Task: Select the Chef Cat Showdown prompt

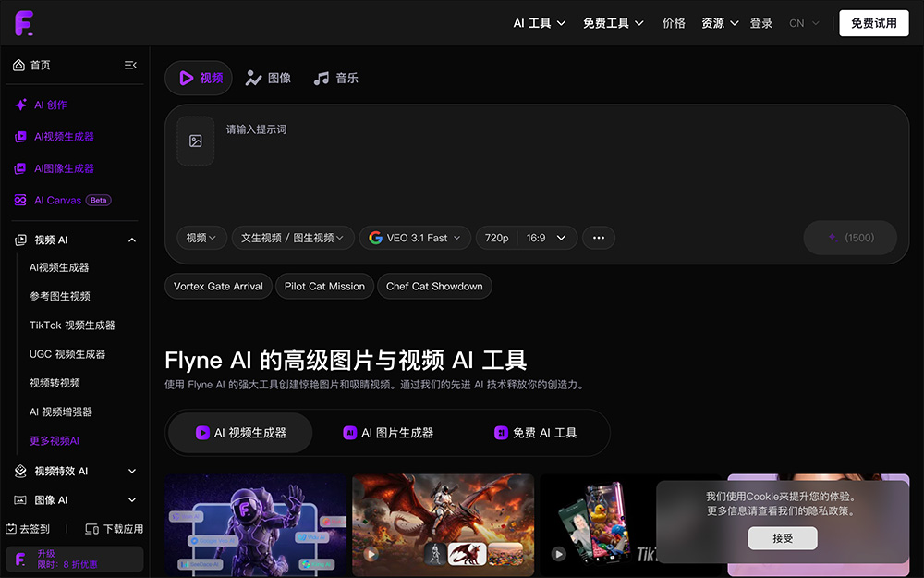Action: point(434,286)
